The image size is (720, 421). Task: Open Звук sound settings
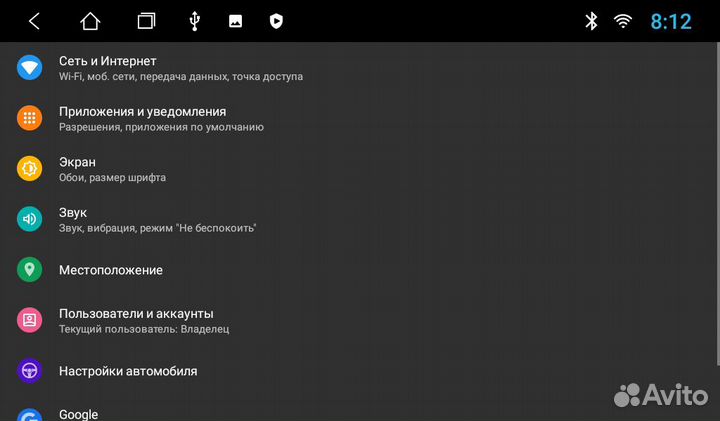click(157, 220)
